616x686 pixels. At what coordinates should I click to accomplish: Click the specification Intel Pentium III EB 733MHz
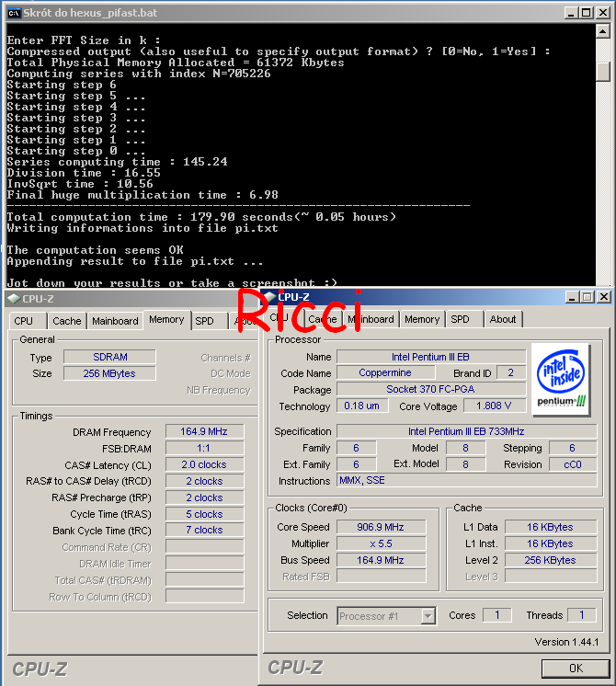[x=466, y=431]
